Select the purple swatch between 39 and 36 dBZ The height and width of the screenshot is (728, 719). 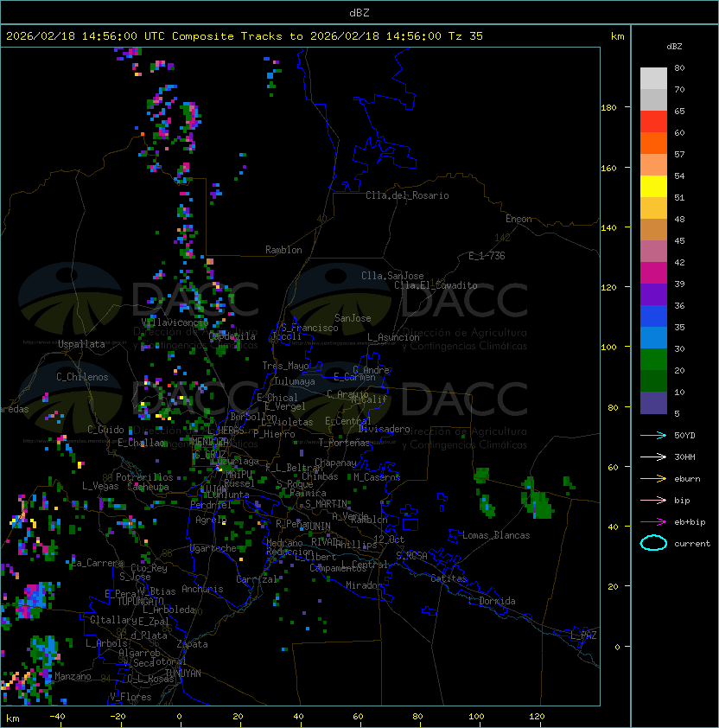(x=653, y=294)
